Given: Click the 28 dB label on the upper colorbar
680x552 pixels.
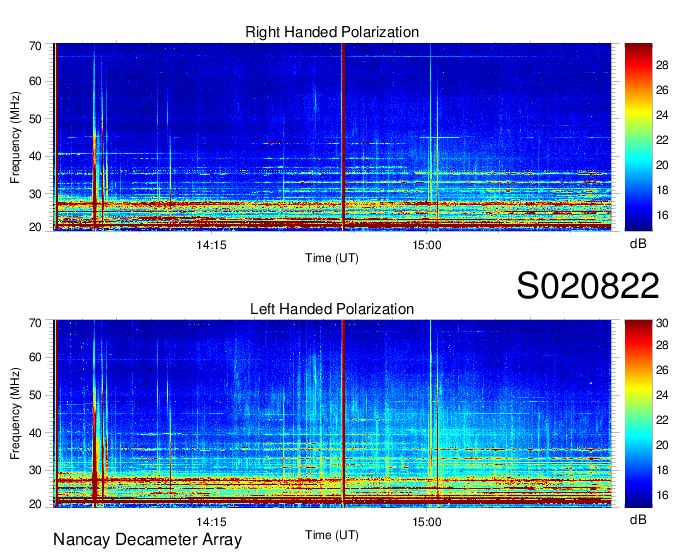Looking at the screenshot, I should pyautogui.click(x=662, y=65).
